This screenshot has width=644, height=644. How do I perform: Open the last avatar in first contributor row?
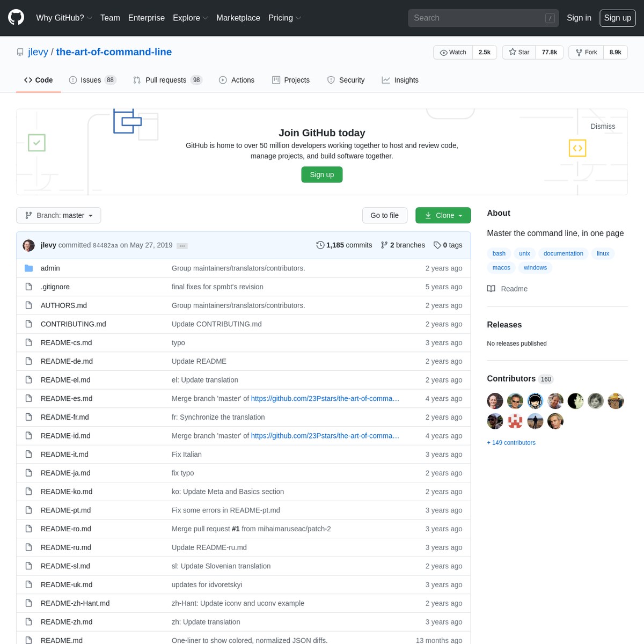coord(616,401)
